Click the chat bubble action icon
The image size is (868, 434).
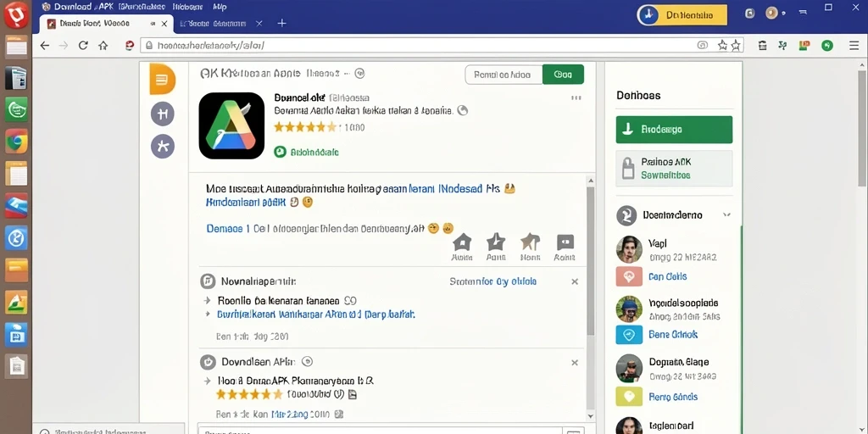click(565, 242)
